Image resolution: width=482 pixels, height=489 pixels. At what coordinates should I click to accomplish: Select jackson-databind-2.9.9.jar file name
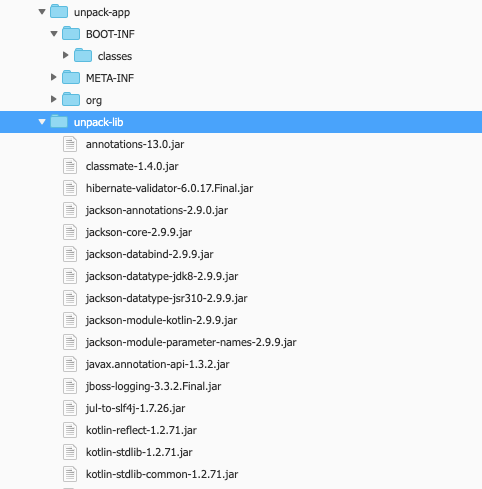click(150, 254)
